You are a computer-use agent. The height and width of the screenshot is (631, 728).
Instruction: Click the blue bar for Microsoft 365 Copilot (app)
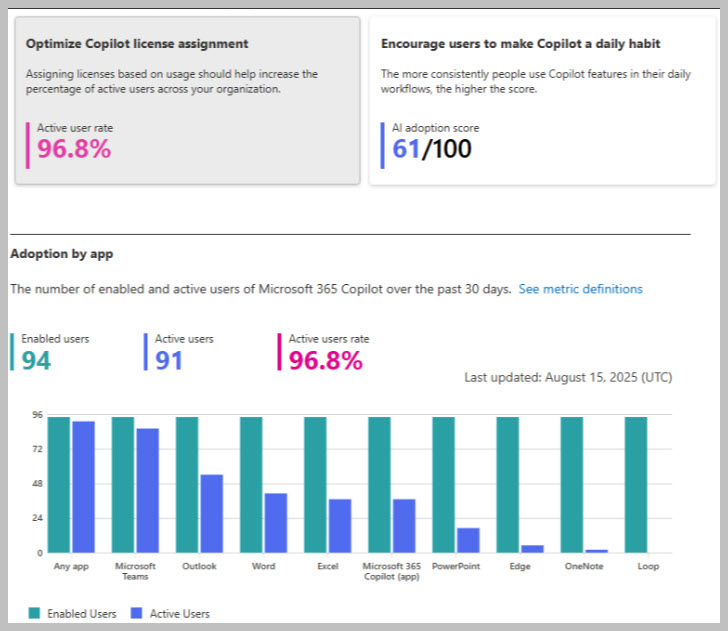click(x=404, y=525)
